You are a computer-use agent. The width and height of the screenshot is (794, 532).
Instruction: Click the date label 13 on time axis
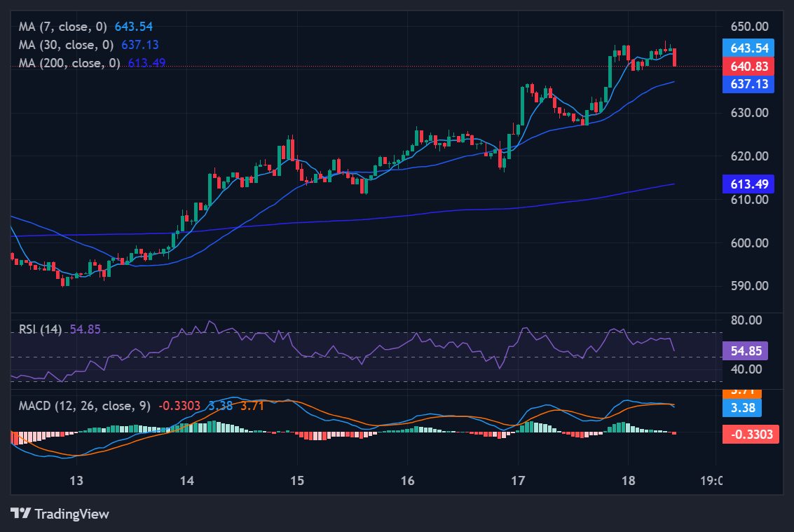[x=76, y=481]
